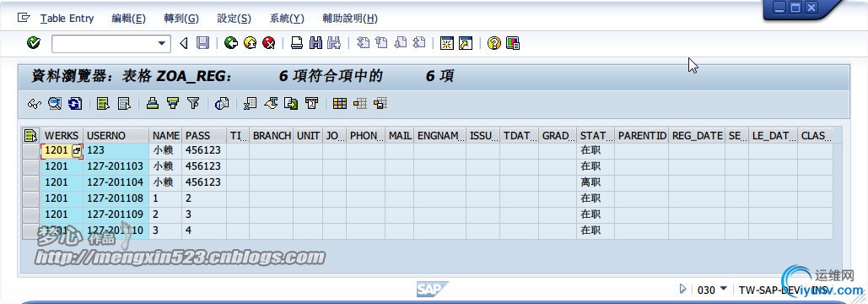Click the Sort Ascending icon
This screenshot has width=868, height=304.
tap(153, 104)
